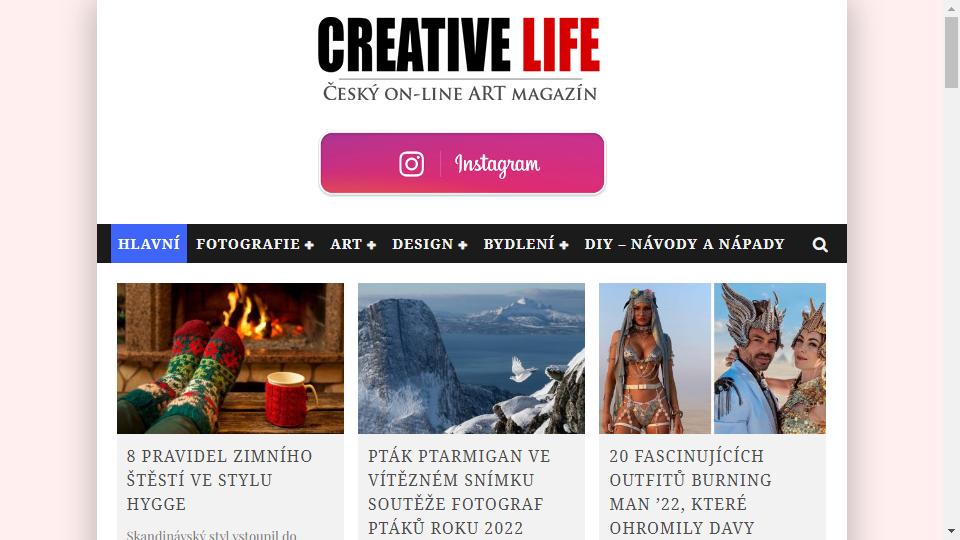
Task: Open the search magnifier icon in navbar
Action: (x=820, y=244)
